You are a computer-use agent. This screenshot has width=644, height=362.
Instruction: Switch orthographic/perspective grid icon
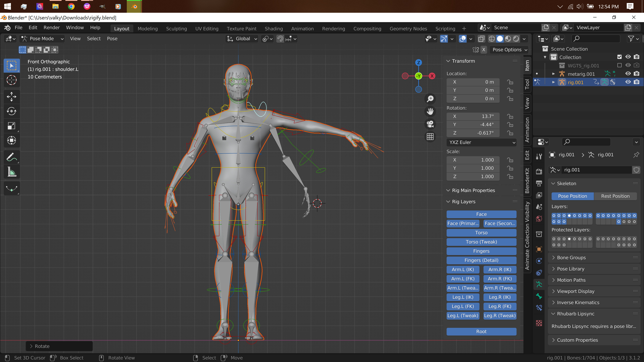coord(430,137)
